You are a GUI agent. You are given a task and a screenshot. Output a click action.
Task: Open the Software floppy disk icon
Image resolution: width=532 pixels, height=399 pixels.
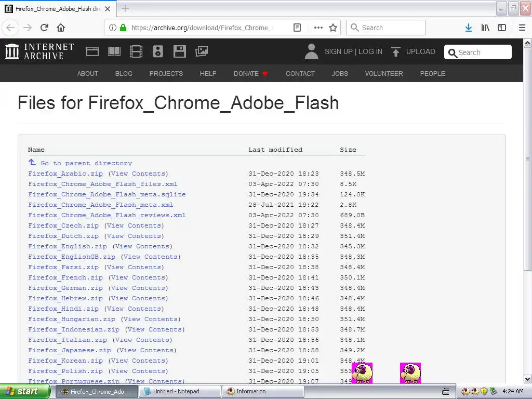(179, 51)
